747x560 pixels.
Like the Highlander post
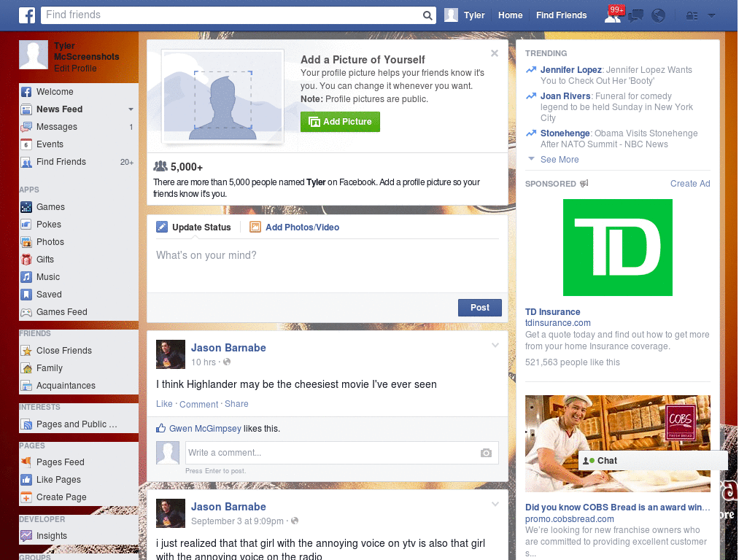164,404
